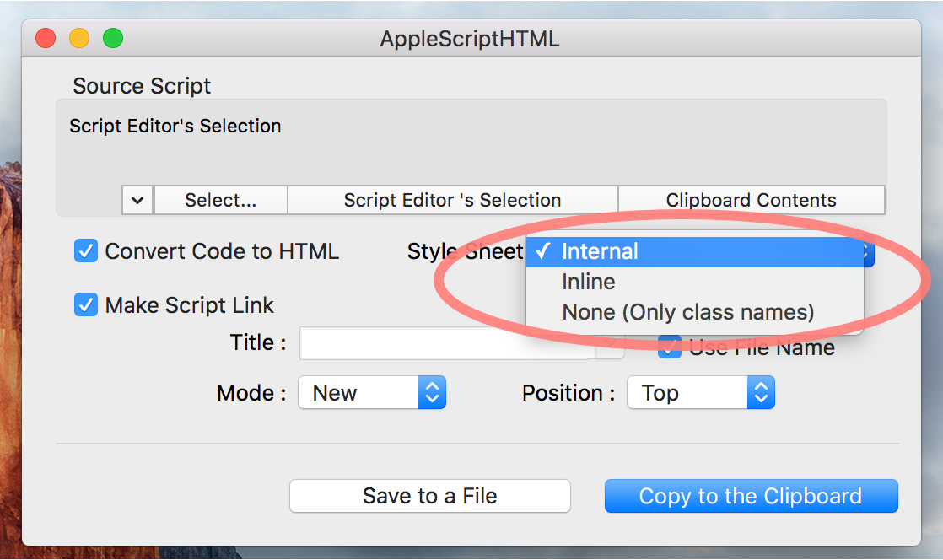Focus the Title text field
943x560 pixels.
[x=447, y=343]
